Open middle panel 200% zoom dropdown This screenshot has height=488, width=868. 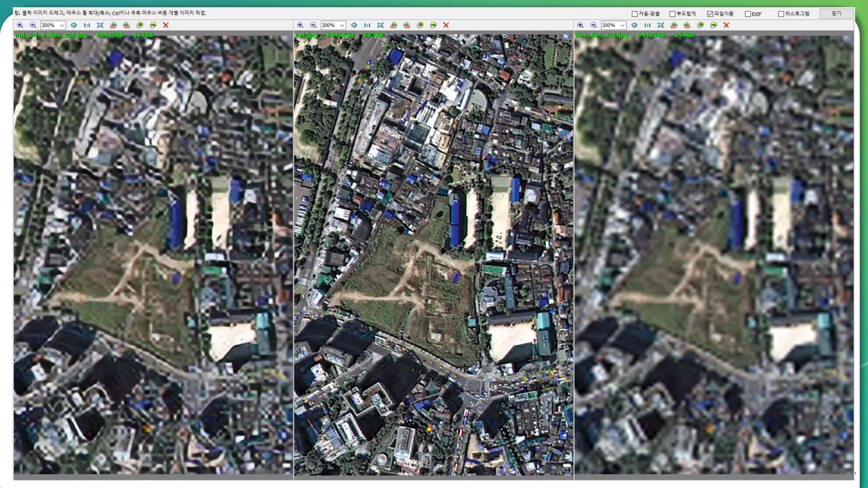point(342,25)
